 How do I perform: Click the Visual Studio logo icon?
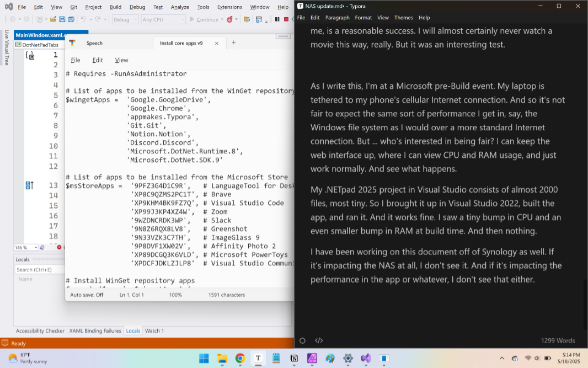click(x=9, y=7)
